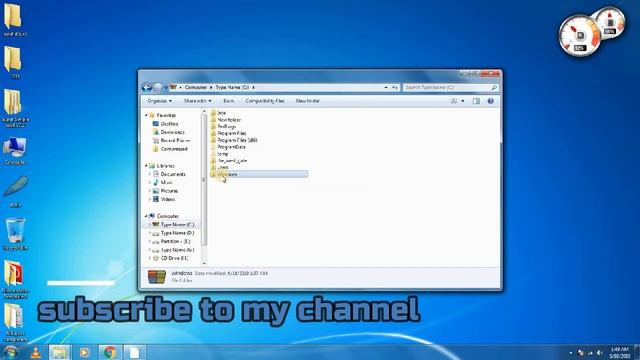Click the Explorer Forward arrow button
This screenshot has width=640, height=360.
(x=158, y=87)
